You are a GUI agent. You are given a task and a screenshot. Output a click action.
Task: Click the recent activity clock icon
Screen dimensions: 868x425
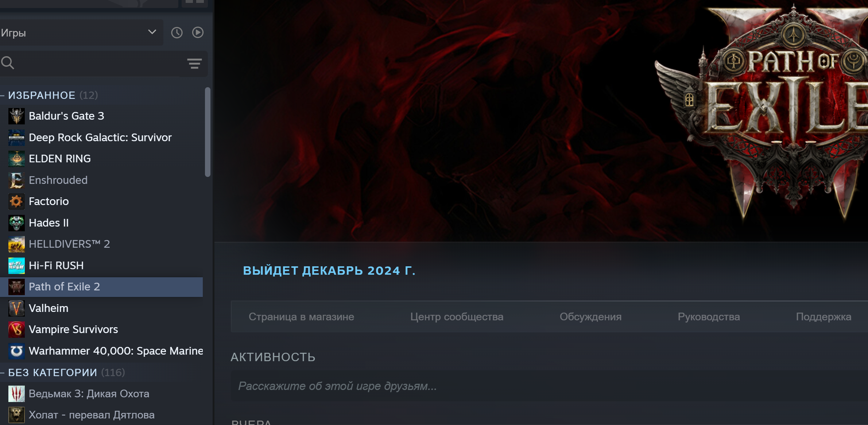pyautogui.click(x=177, y=33)
